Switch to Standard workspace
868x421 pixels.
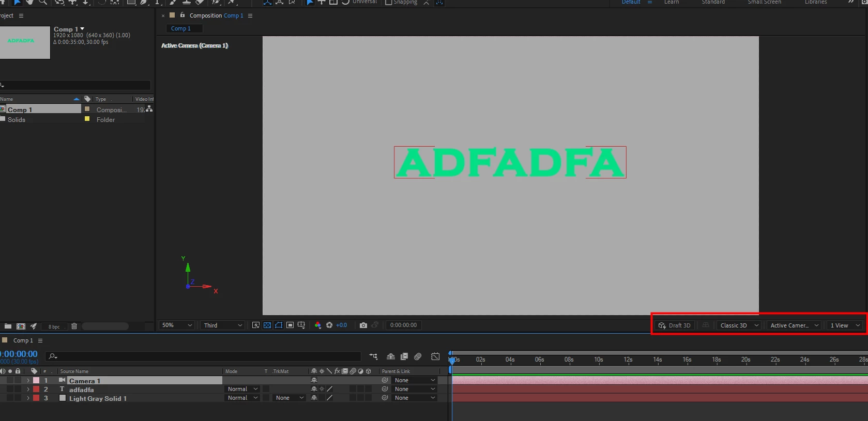pos(713,2)
